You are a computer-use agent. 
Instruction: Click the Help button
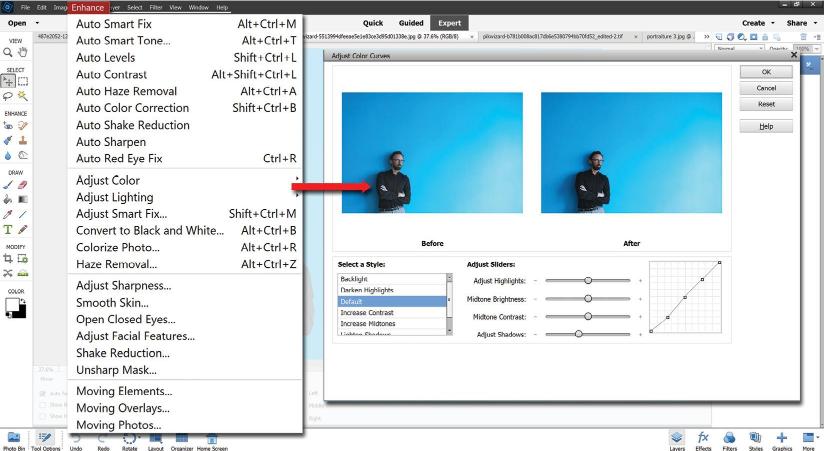[766, 126]
